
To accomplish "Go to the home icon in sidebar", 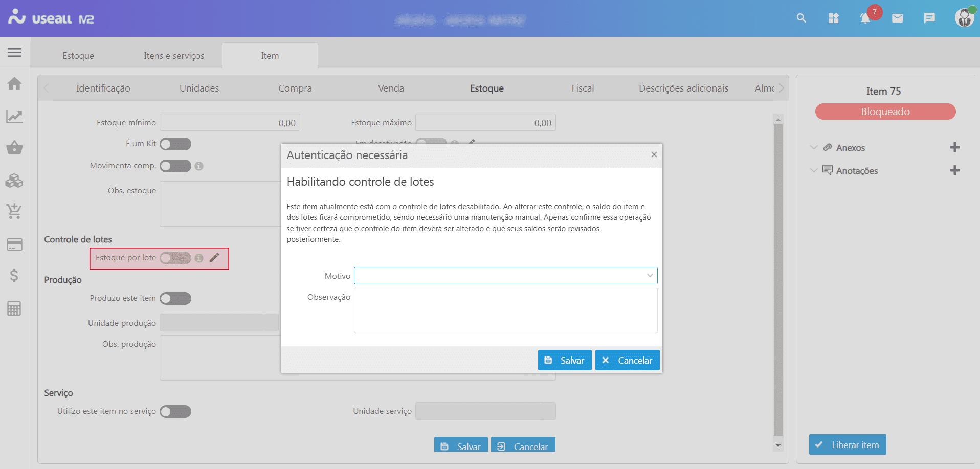I will tap(14, 83).
